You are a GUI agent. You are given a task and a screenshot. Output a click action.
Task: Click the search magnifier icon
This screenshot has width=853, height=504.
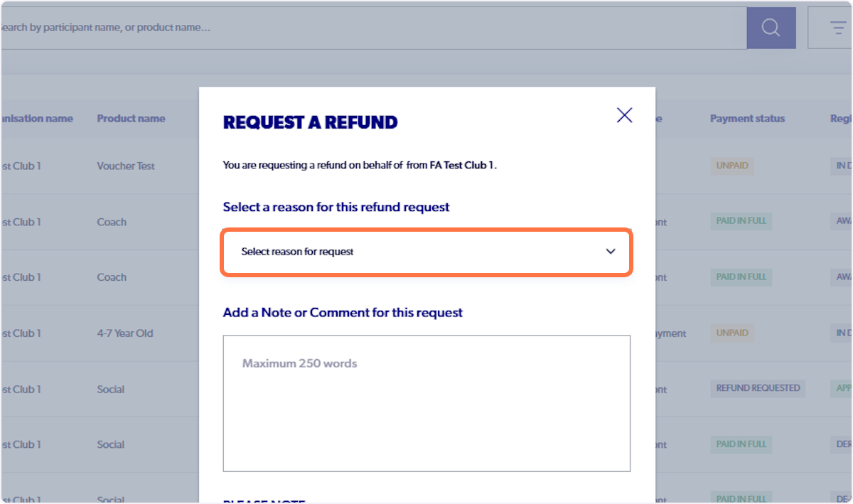(x=771, y=26)
